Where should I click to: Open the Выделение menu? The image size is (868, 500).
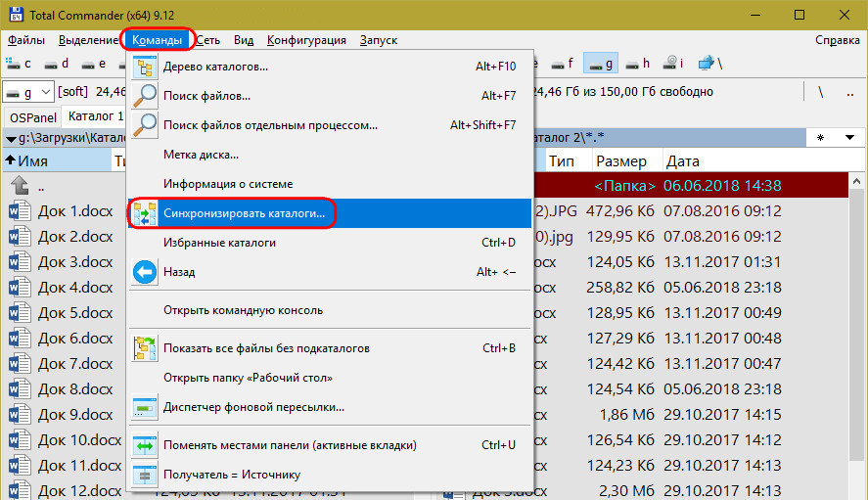88,40
